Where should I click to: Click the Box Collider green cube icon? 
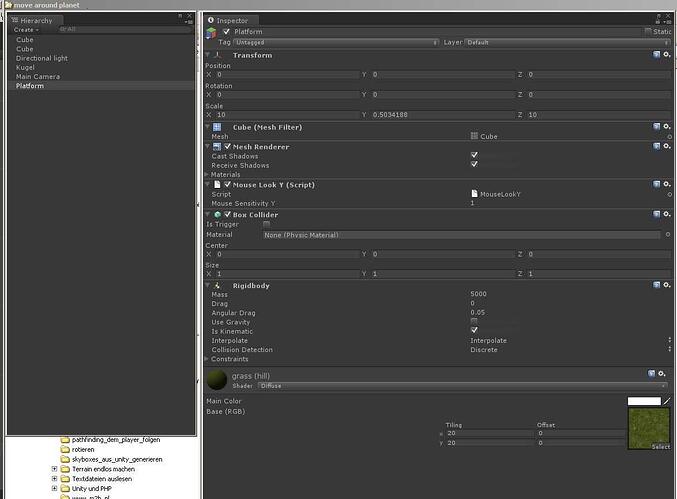[x=218, y=215]
